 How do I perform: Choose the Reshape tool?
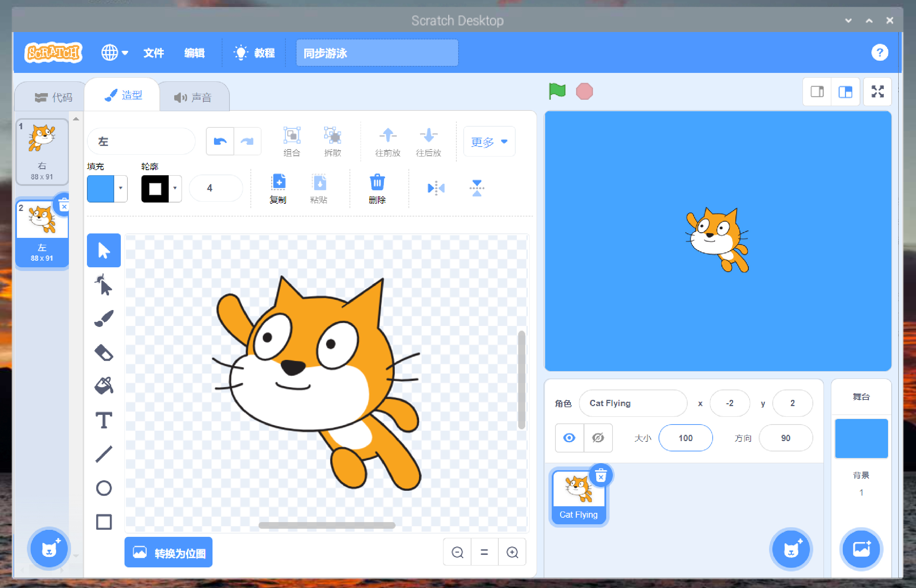click(103, 285)
